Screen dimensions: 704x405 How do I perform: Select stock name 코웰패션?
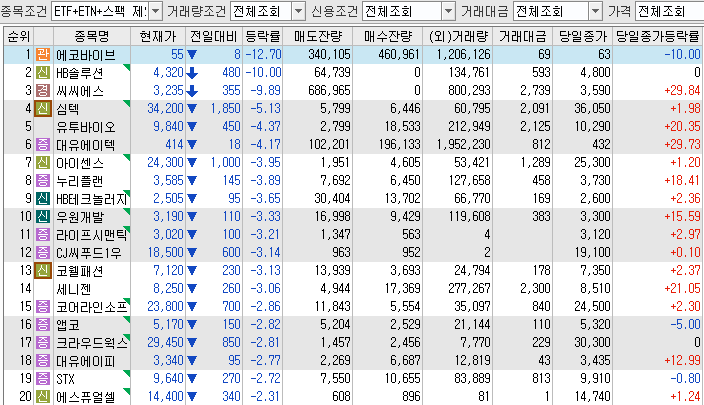coord(79,270)
